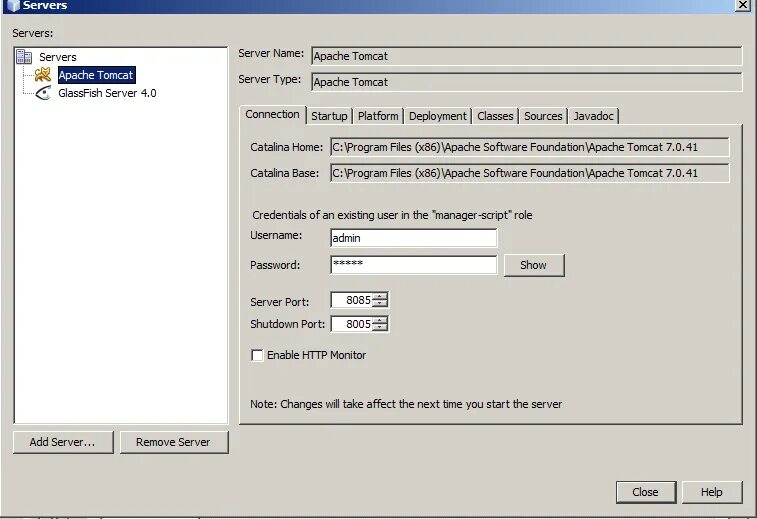This screenshot has height=519, width=757.
Task: Click the "manager-script" role credentials text
Action: pyautogui.click(x=392, y=215)
